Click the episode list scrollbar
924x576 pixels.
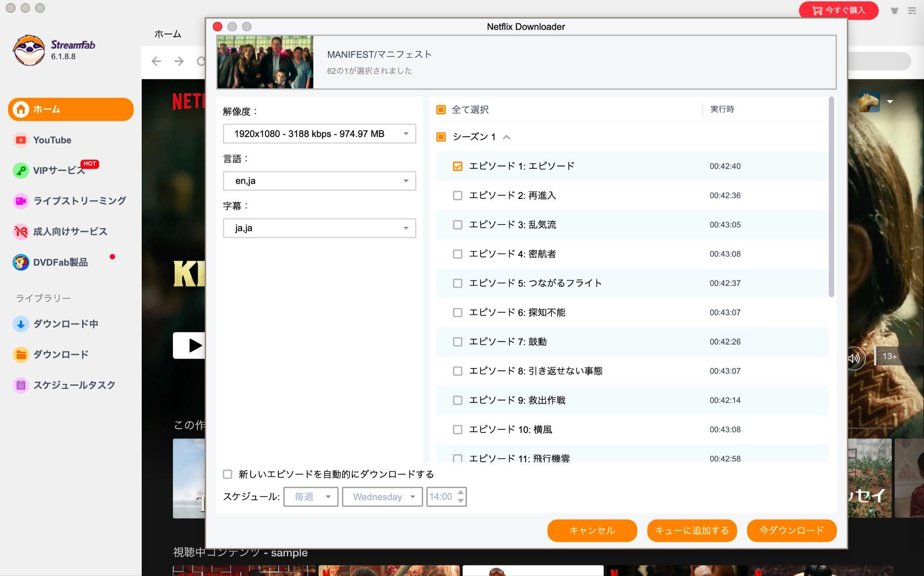831,197
